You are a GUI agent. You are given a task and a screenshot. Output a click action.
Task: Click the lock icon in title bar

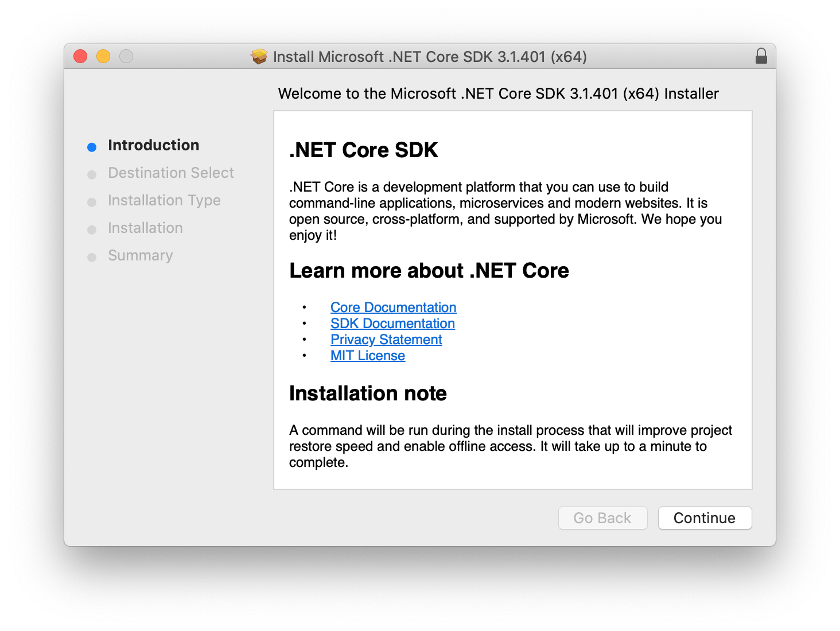tap(761, 56)
